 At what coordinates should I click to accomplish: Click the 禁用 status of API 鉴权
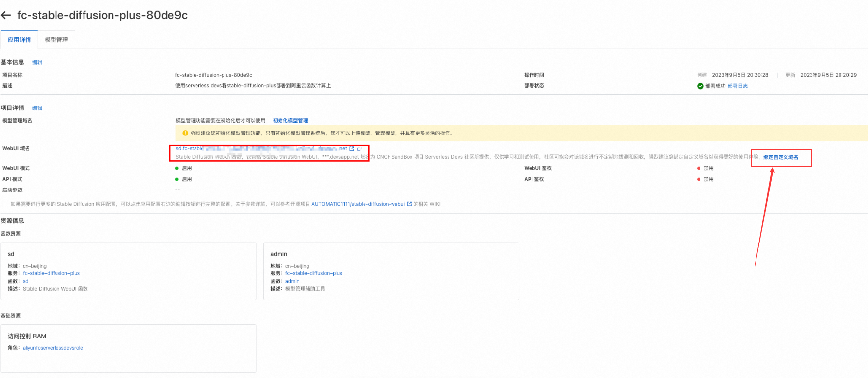[x=708, y=179]
